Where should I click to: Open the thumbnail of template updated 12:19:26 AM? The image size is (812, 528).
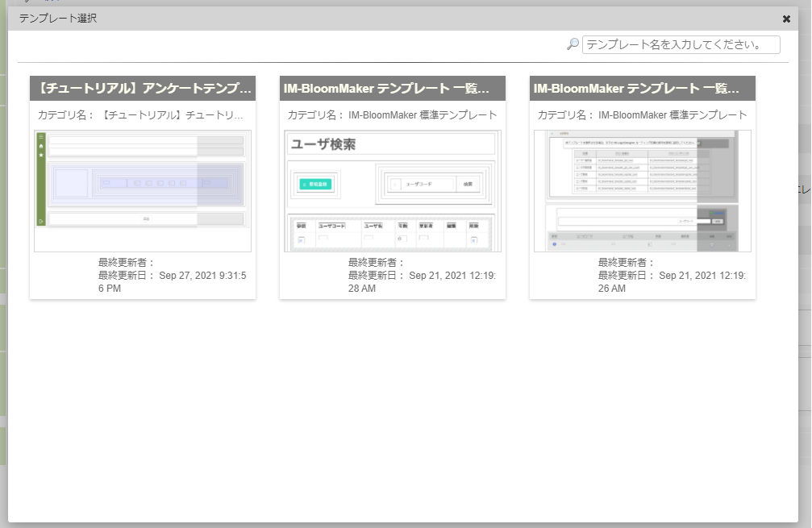coord(643,191)
